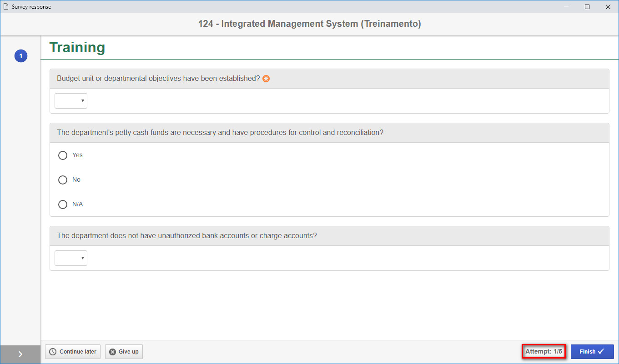
Task: Select No for petty cash funds
Action: tap(63, 180)
